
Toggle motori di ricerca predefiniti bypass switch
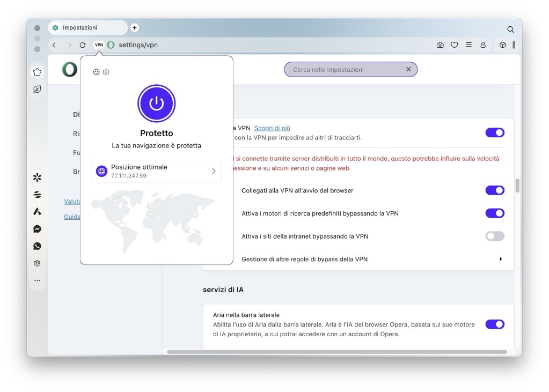495,213
